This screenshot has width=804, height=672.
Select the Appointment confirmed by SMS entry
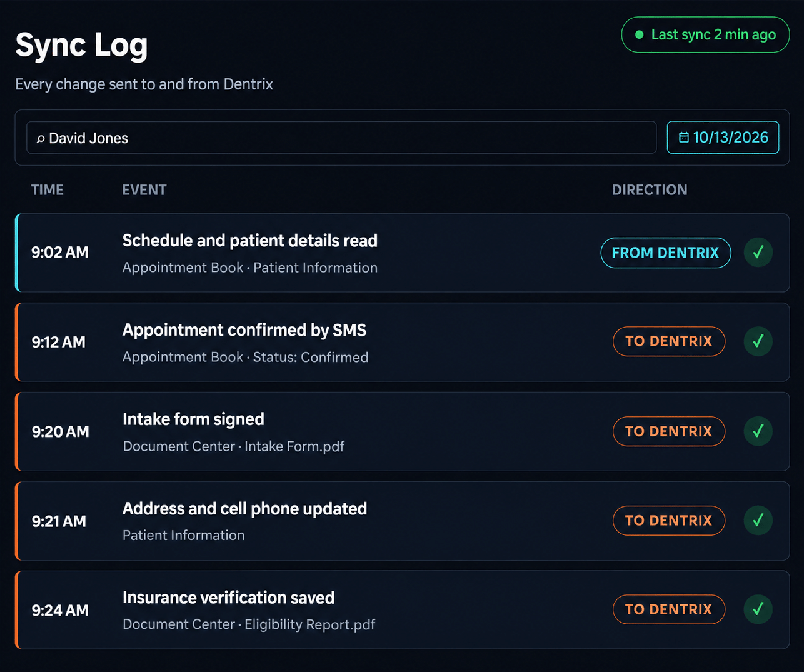tap(403, 342)
